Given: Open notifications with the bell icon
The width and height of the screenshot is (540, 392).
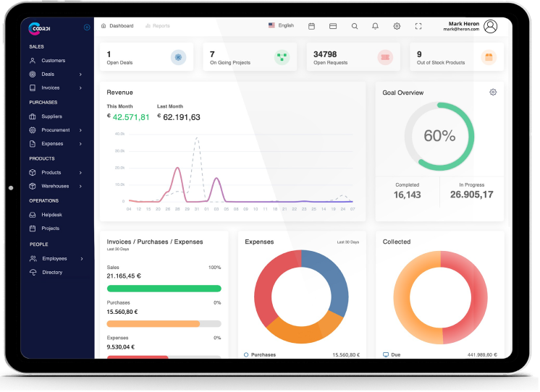Looking at the screenshot, I should (375, 26).
